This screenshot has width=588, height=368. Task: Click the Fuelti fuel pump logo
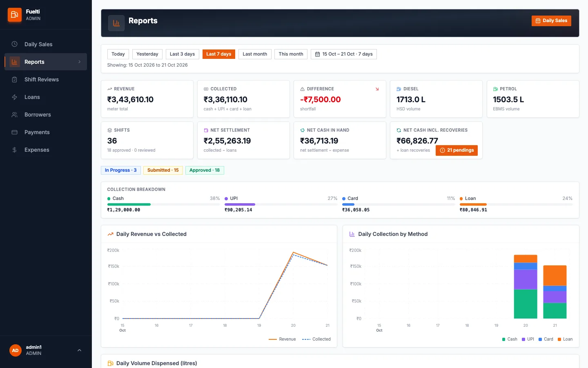click(15, 15)
